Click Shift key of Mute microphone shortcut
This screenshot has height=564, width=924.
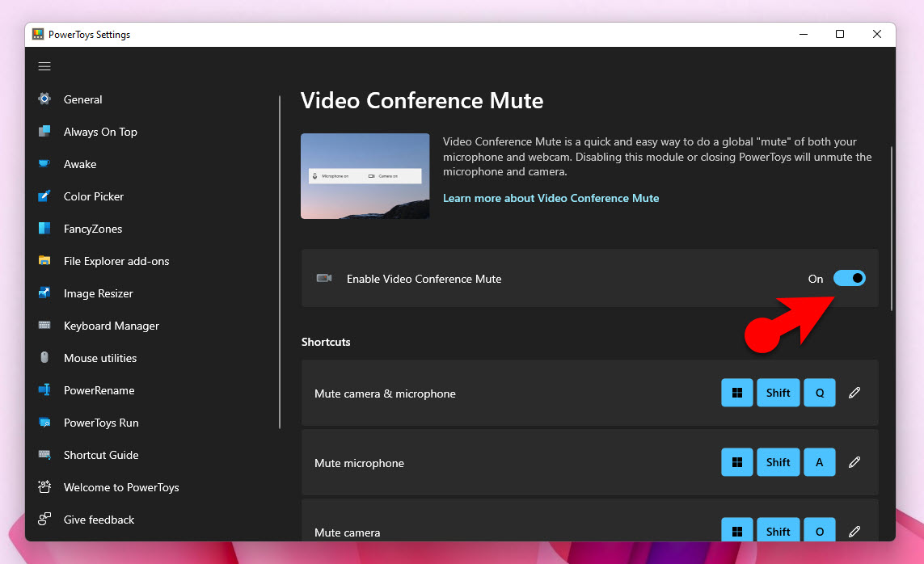coord(778,462)
